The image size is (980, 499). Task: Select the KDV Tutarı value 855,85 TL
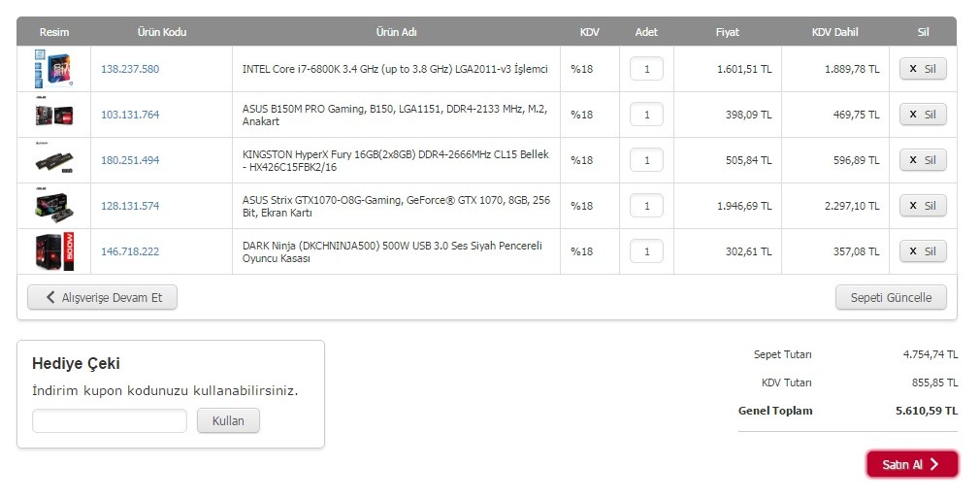point(934,383)
